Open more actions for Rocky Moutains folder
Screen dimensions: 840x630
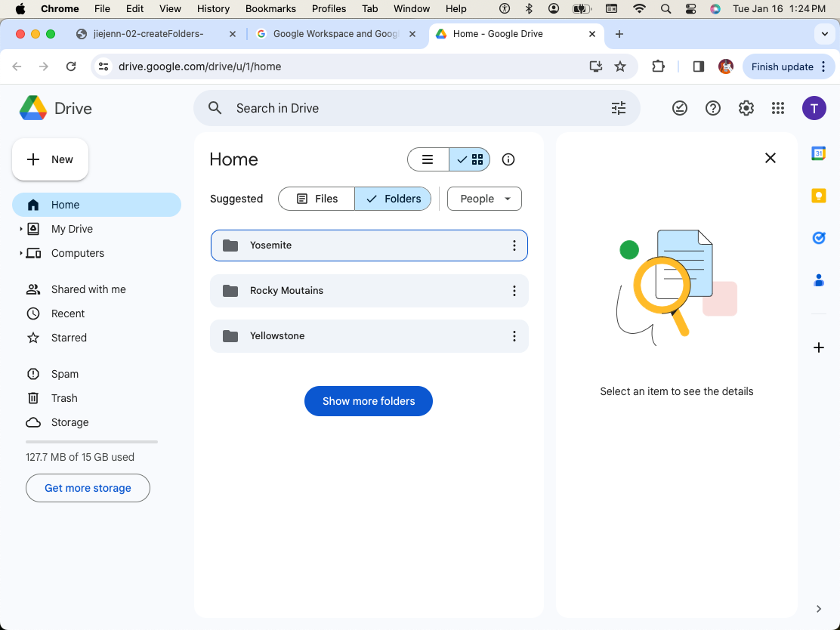point(514,291)
